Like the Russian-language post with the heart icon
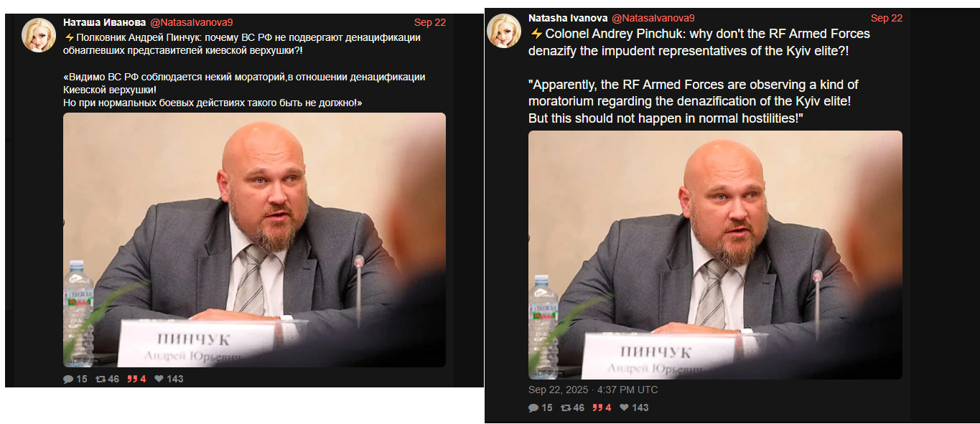Image resolution: width=980 pixels, height=424 pixels. [x=159, y=379]
